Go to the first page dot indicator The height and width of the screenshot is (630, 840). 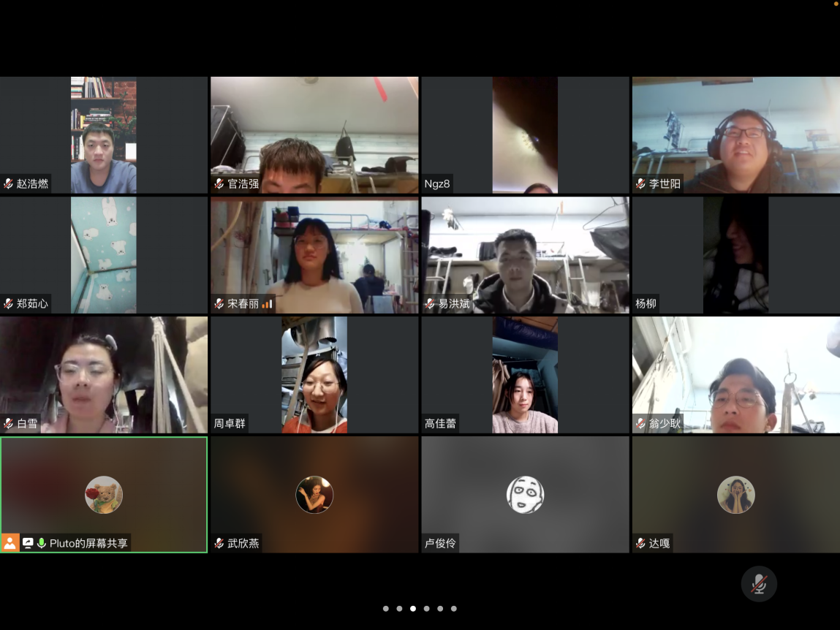[386, 608]
